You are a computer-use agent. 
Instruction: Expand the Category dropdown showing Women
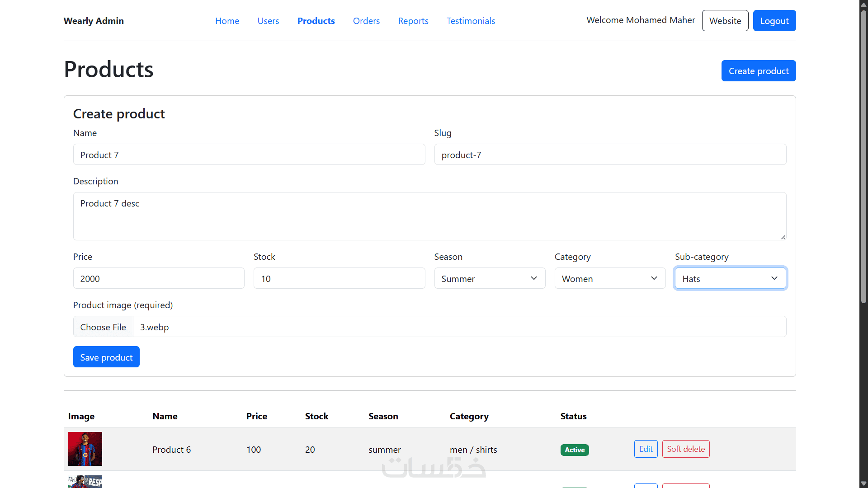(610, 278)
